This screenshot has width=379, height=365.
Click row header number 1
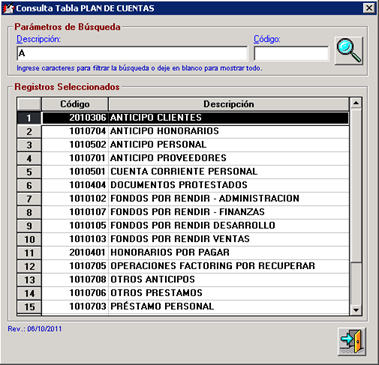[29, 118]
